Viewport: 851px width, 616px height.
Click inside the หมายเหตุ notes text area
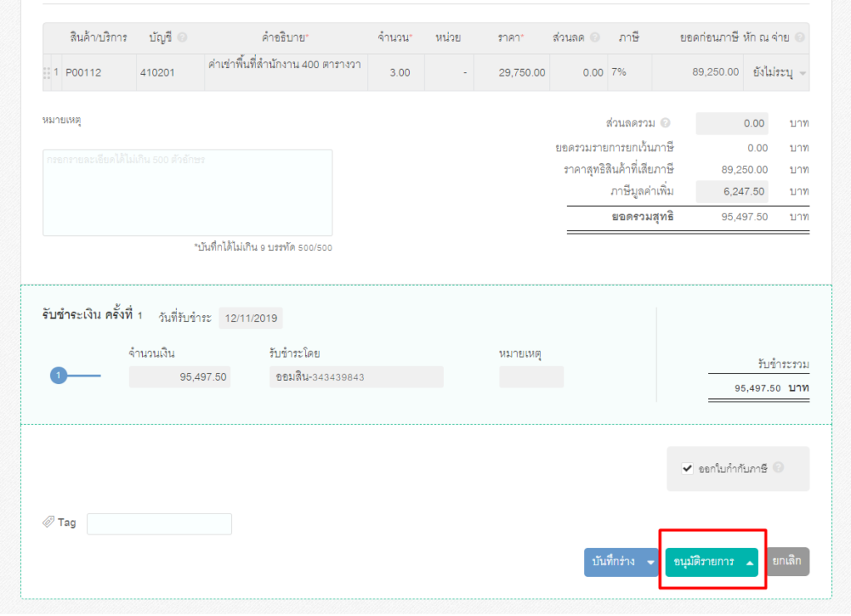tap(188, 193)
